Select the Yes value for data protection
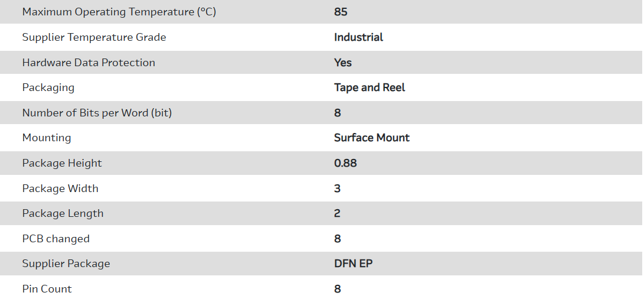The image size is (644, 299). coord(342,63)
